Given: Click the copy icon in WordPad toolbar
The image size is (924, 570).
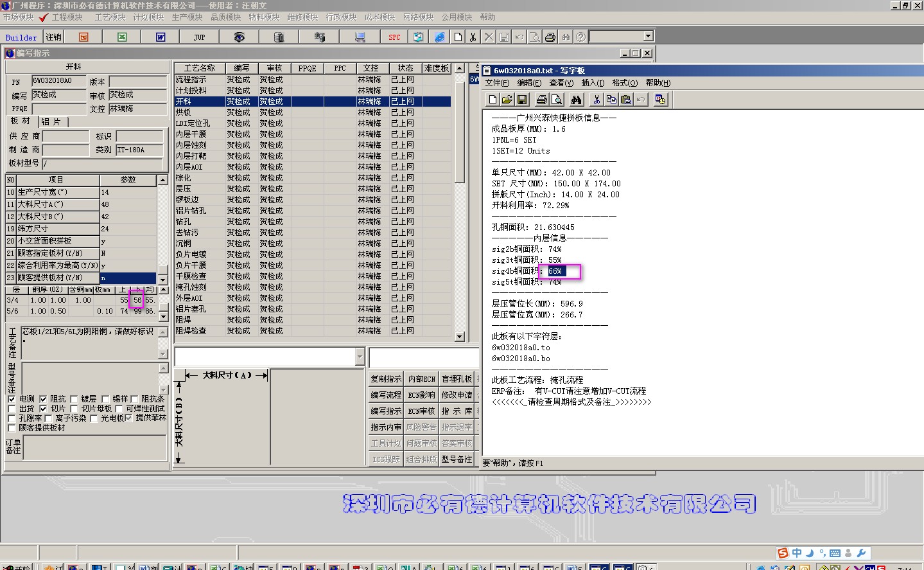Looking at the screenshot, I should coord(611,100).
